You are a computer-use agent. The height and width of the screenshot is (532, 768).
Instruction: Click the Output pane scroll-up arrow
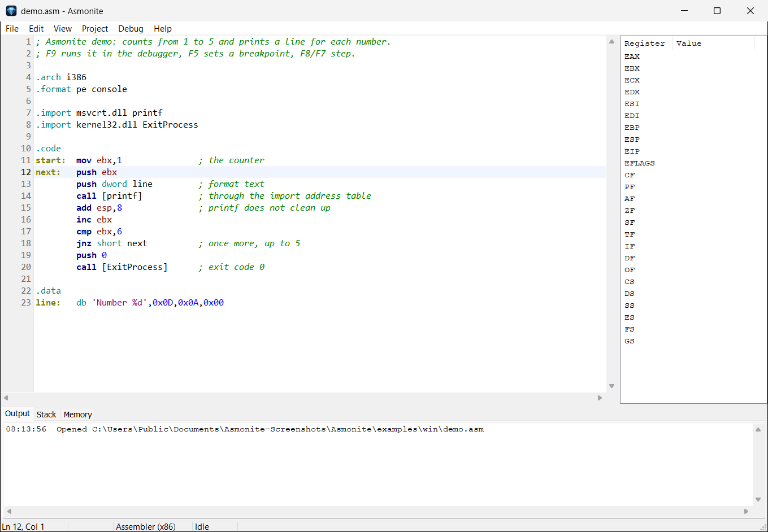tap(758, 430)
